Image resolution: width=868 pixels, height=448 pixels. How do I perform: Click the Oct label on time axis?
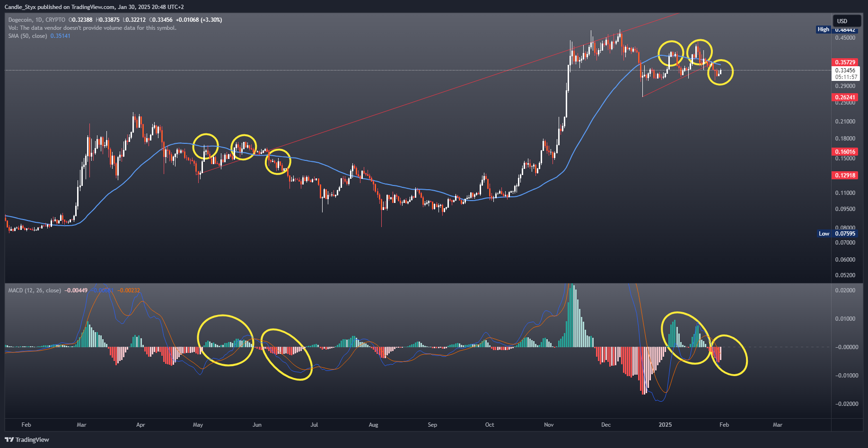pos(490,425)
